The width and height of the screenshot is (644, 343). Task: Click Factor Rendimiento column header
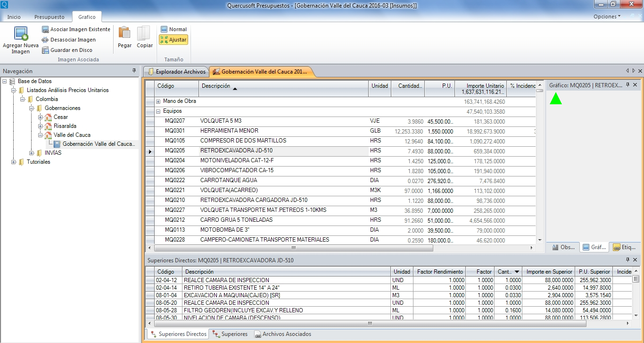pyautogui.click(x=438, y=272)
